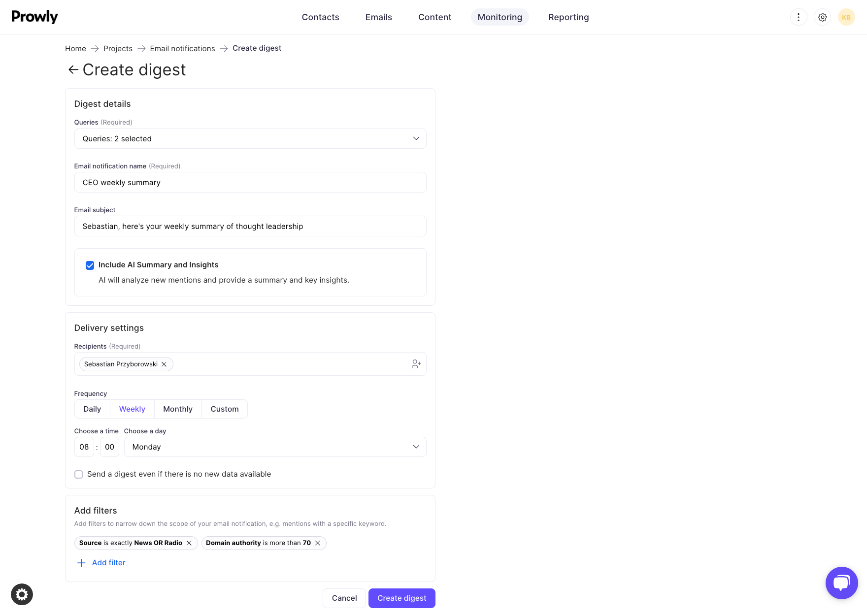
Task: Click the Add filter link
Action: [x=108, y=563]
